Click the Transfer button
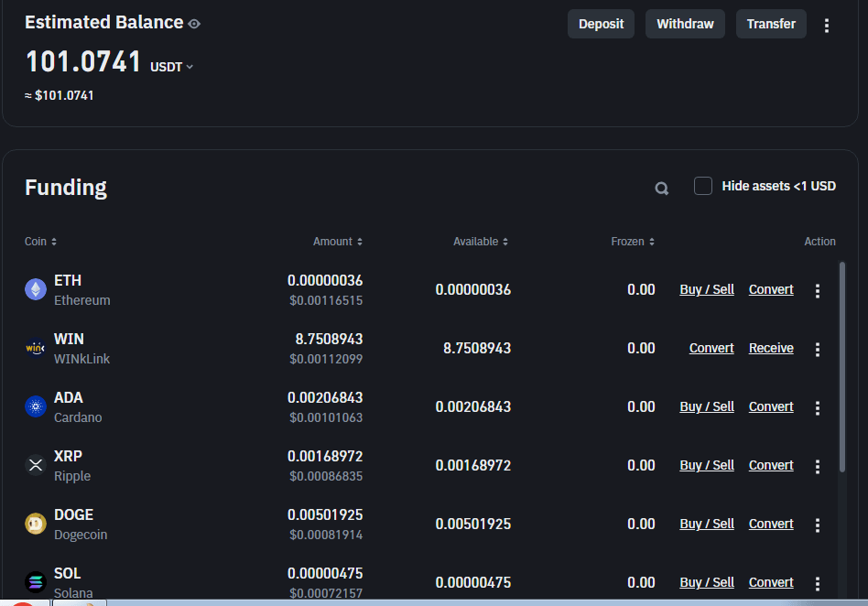This screenshot has height=606, width=868. click(771, 24)
